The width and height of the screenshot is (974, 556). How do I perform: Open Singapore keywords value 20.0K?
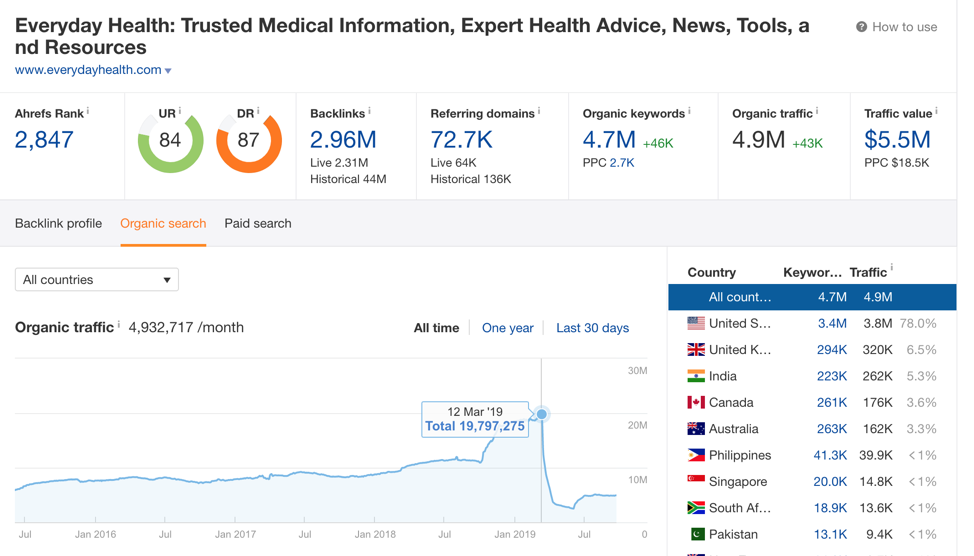point(831,481)
